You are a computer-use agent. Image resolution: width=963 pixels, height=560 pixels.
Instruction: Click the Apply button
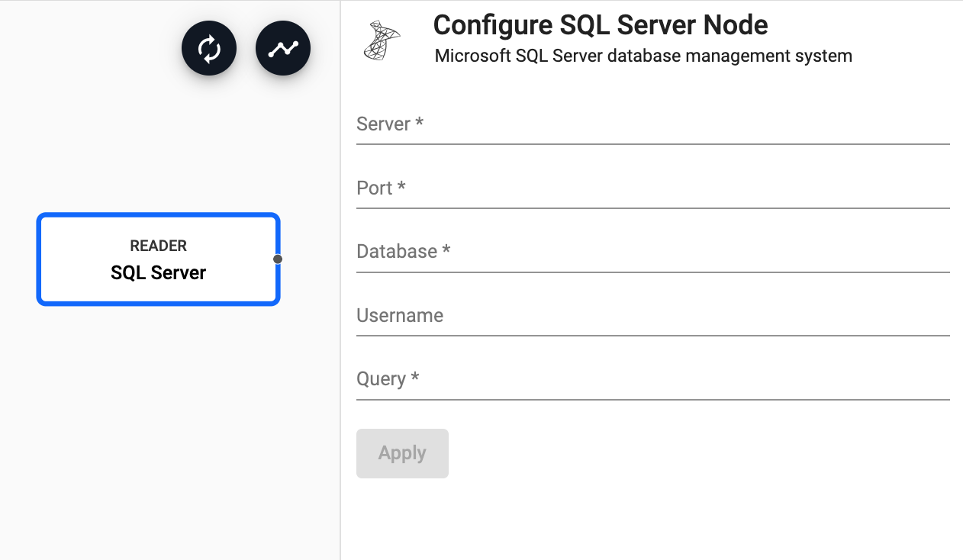(x=402, y=453)
